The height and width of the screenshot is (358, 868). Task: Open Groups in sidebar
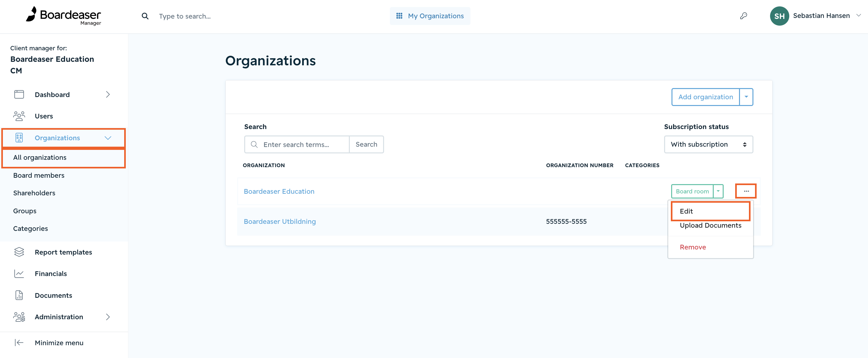[25, 211]
